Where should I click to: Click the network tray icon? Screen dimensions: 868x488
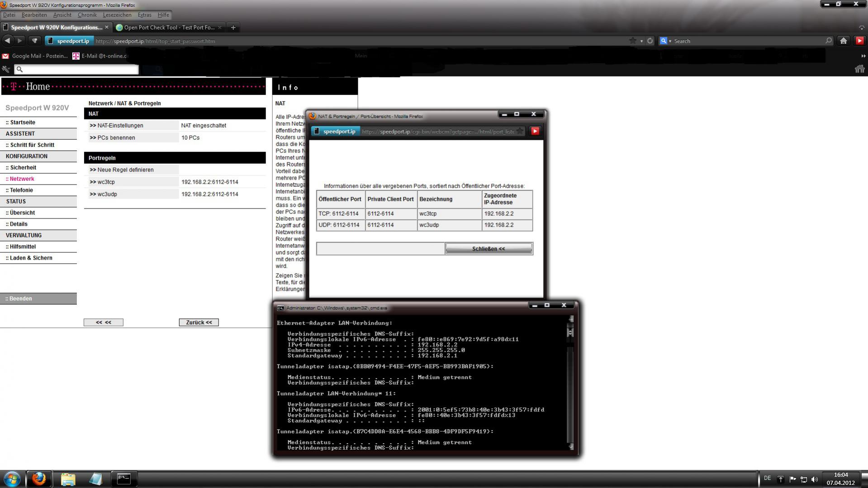tap(804, 479)
